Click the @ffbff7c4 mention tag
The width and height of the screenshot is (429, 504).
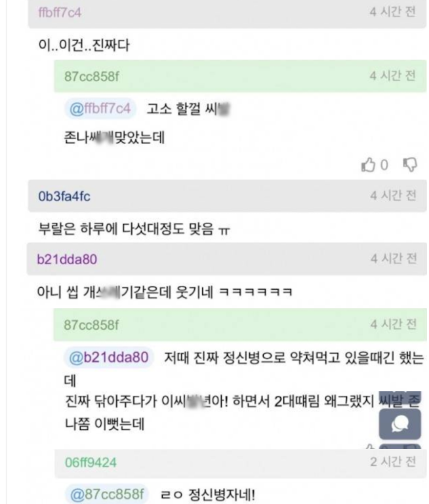click(100, 109)
